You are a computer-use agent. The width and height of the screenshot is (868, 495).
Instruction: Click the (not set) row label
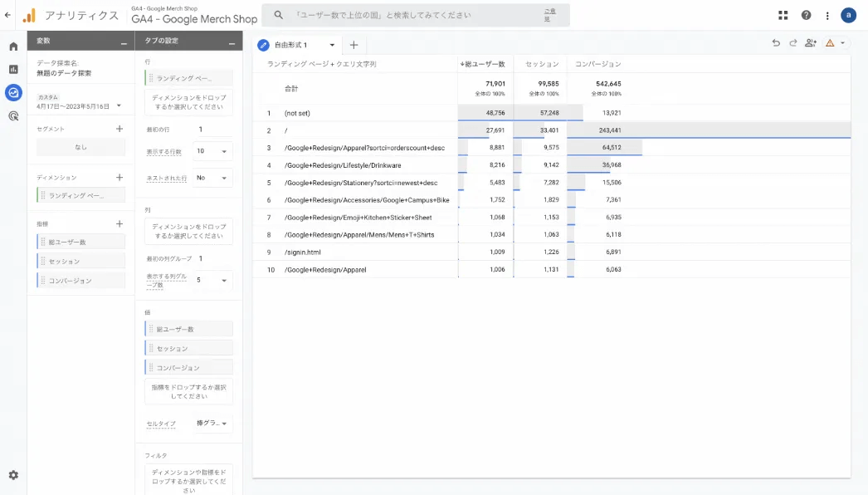(297, 113)
